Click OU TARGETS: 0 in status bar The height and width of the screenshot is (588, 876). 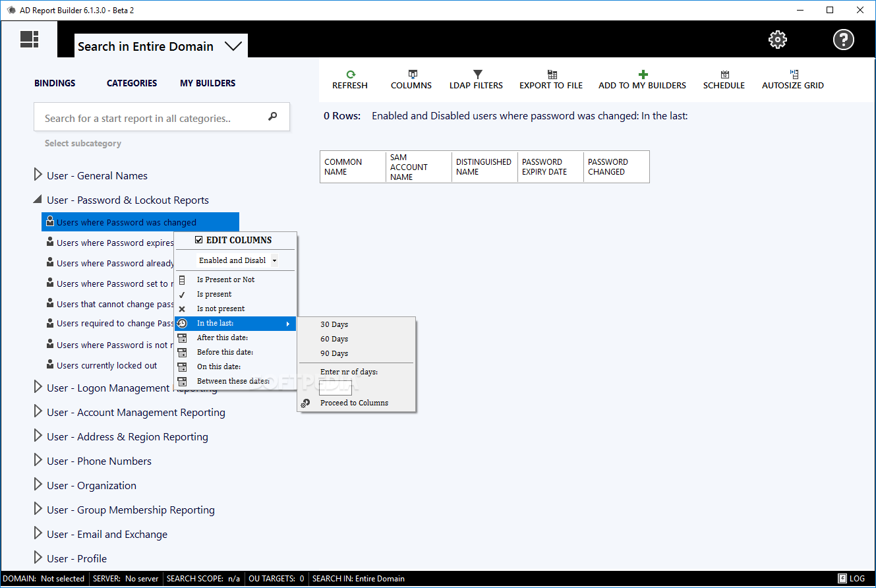coord(276,579)
